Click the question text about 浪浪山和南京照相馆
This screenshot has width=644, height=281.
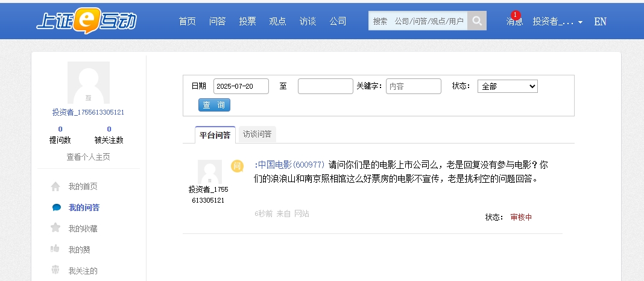tap(401, 172)
